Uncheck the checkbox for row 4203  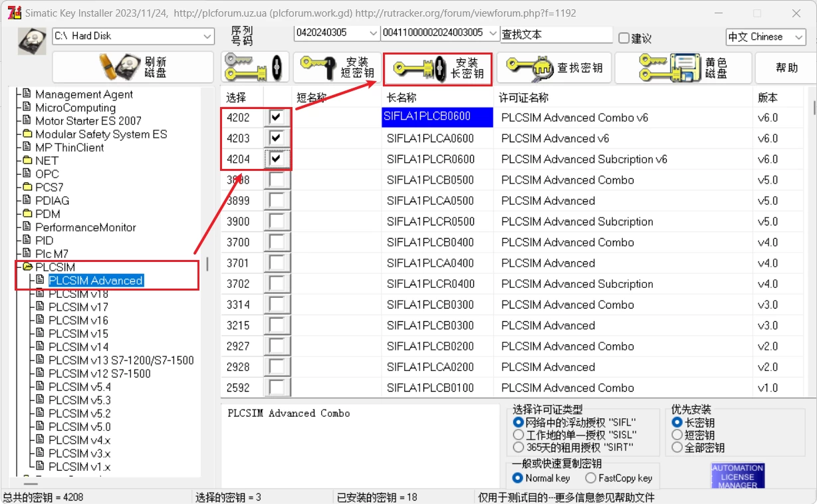(x=277, y=138)
